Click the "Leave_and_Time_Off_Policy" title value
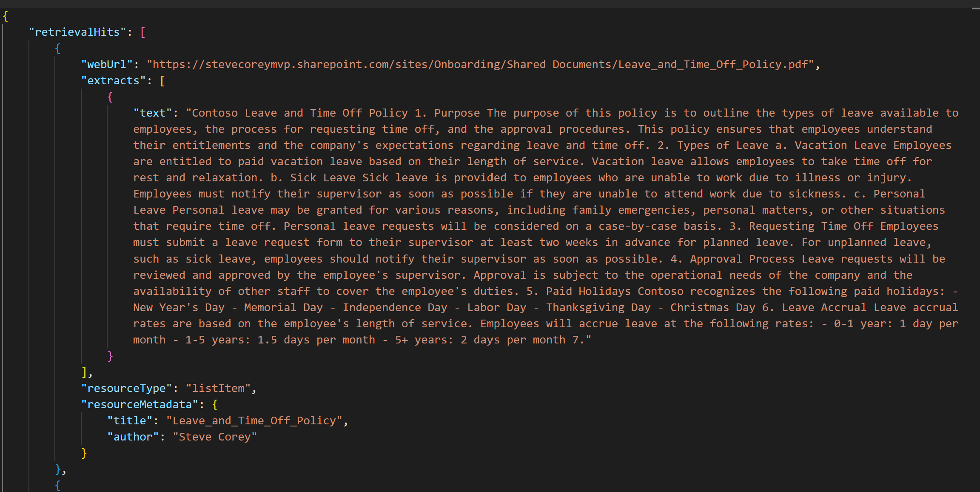Image resolution: width=980 pixels, height=492 pixels. [x=254, y=420]
